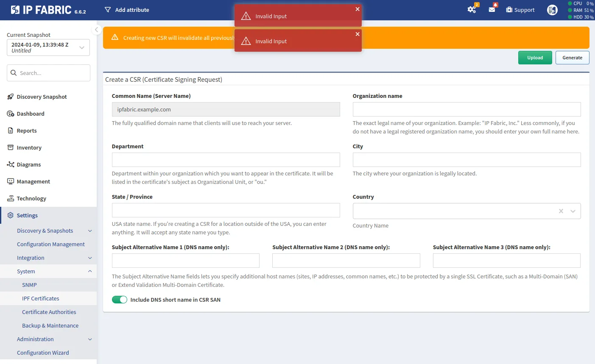Open Certificate Authorities settings page

(49, 312)
